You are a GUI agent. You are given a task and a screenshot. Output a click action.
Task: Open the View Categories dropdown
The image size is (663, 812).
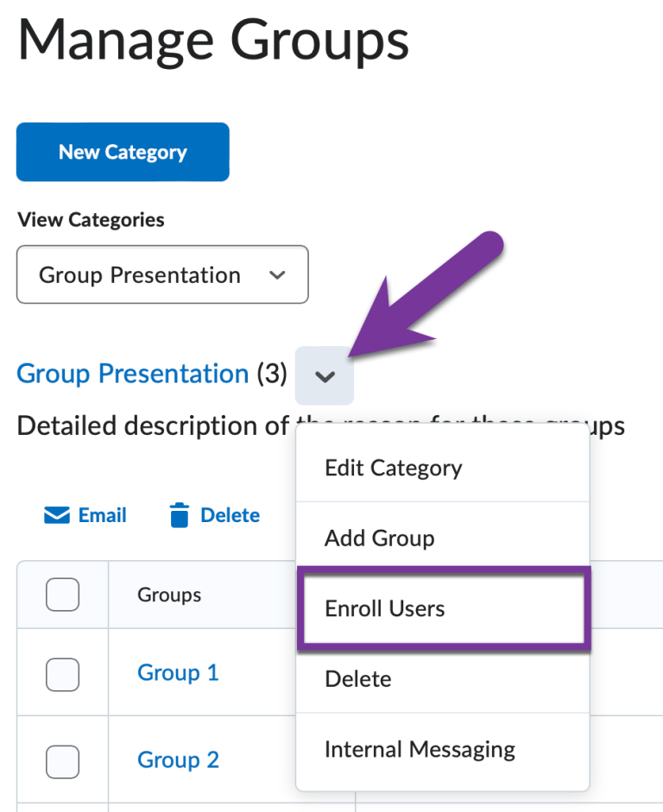(161, 274)
